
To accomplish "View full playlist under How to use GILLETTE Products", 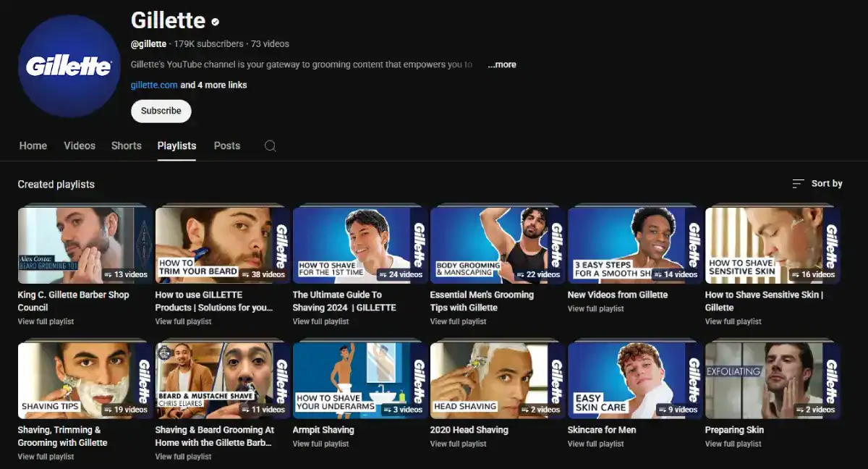I will [184, 321].
